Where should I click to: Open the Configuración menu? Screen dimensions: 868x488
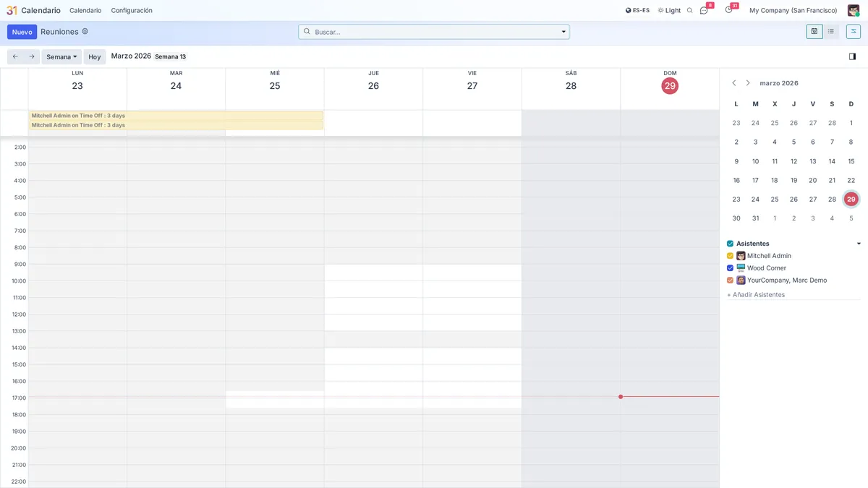(131, 10)
